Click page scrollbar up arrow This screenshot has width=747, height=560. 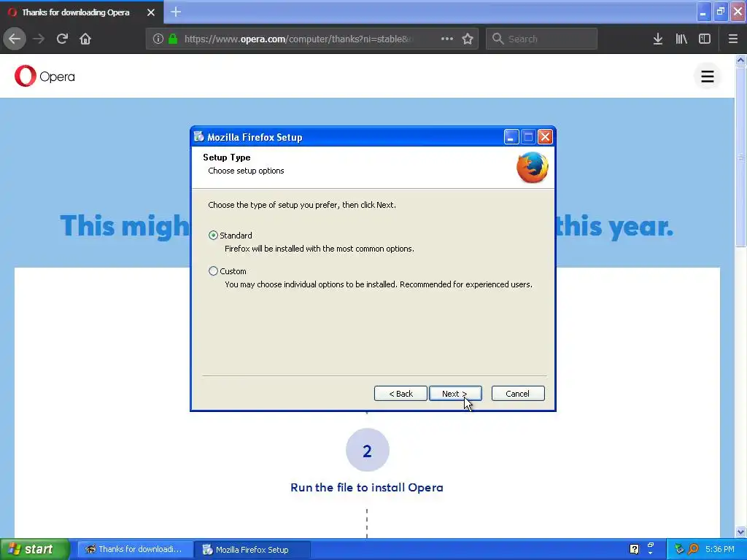pyautogui.click(x=740, y=60)
